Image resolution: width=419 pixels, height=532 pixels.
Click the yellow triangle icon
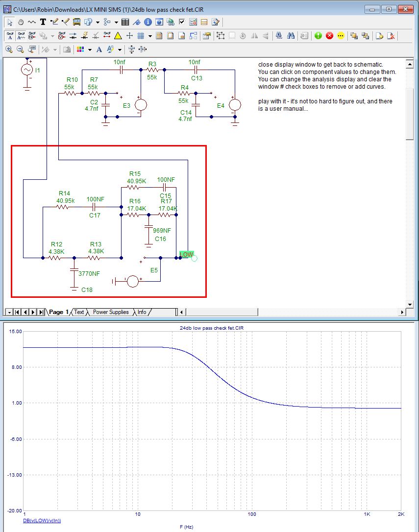click(x=118, y=36)
